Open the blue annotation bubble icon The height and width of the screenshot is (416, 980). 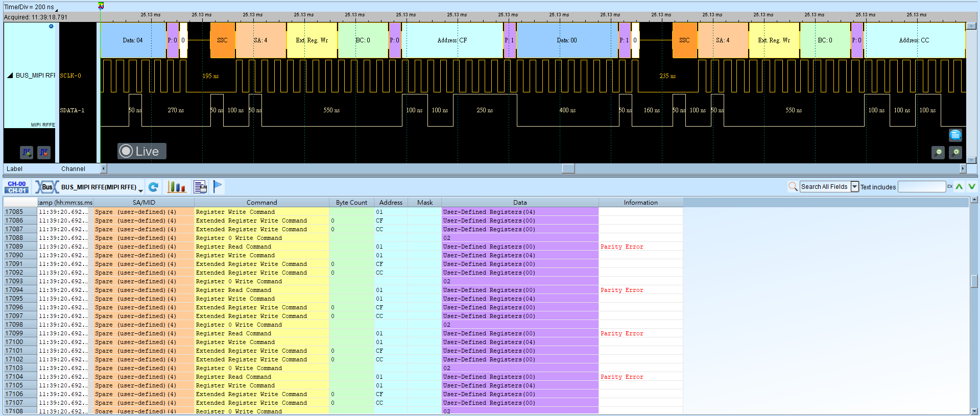point(955,135)
